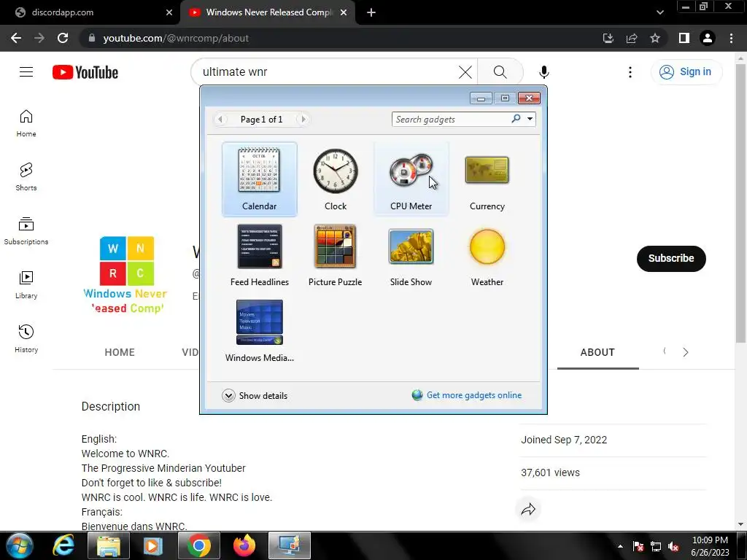The height and width of the screenshot is (560, 747).
Task: Select the Calendar gadget
Action: 259,179
